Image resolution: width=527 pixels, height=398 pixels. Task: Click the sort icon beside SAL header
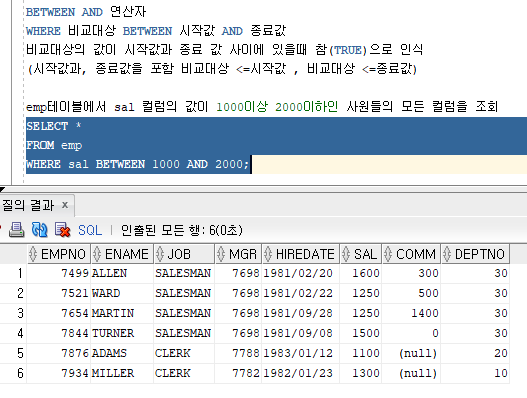coord(346,254)
